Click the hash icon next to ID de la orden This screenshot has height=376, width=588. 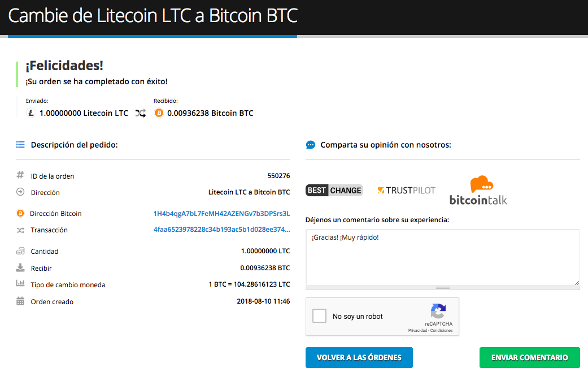20,175
